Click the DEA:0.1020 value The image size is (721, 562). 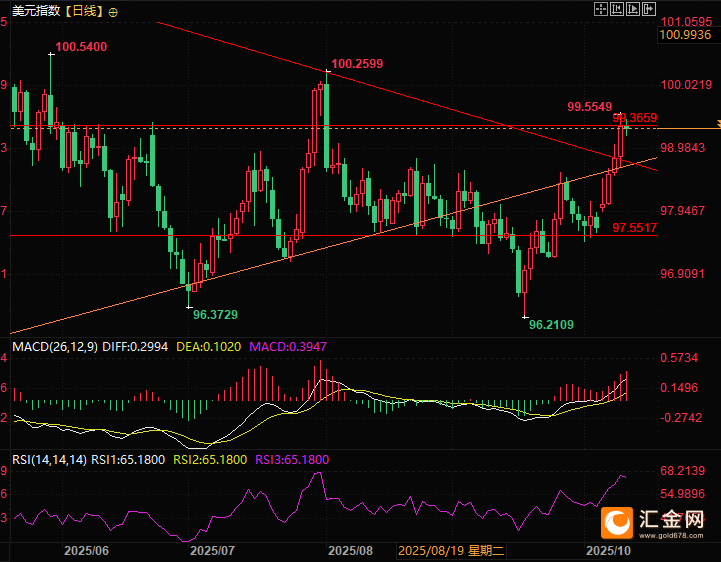(209, 346)
